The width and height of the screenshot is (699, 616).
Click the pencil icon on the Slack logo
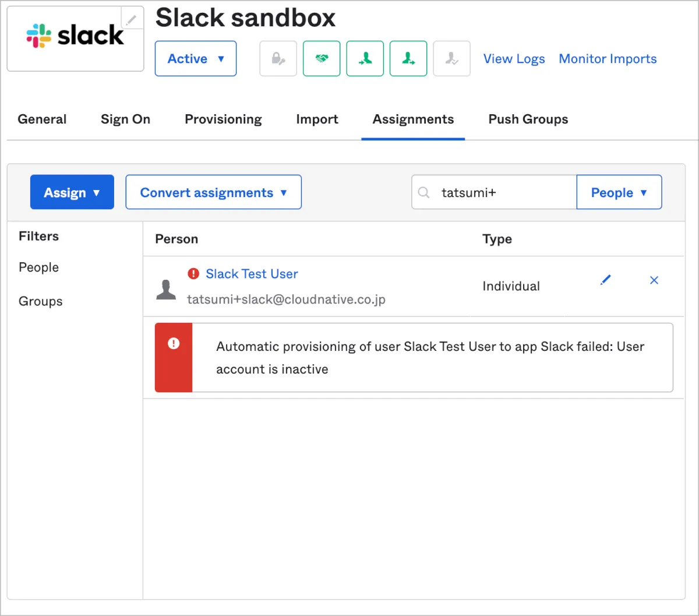(132, 19)
